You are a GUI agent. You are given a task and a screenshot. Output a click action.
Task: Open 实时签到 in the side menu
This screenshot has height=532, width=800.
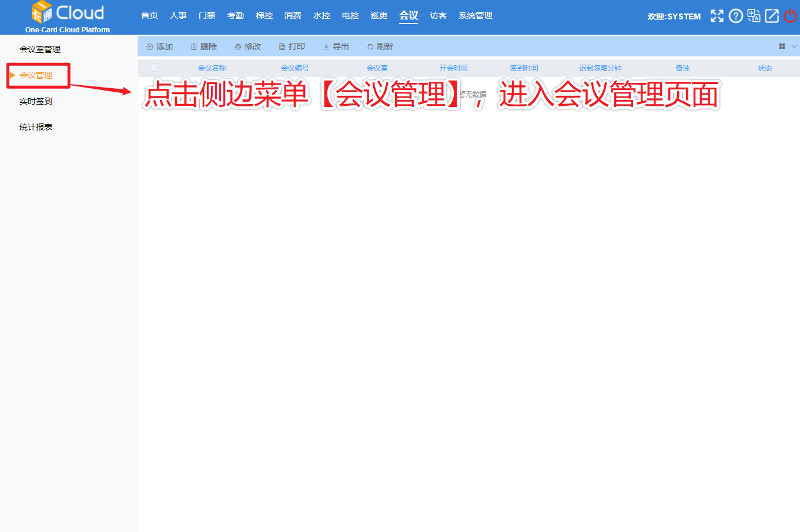pos(36,101)
